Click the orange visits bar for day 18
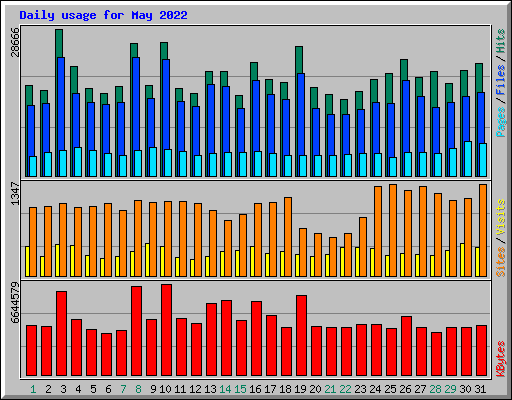Screen dimensions: 512x400 point(288,237)
